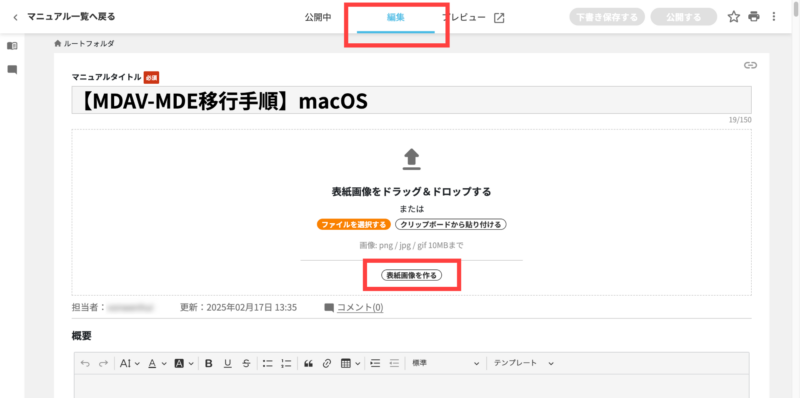Insert a hyperlink in the editor
The image size is (800, 398).
(327, 363)
